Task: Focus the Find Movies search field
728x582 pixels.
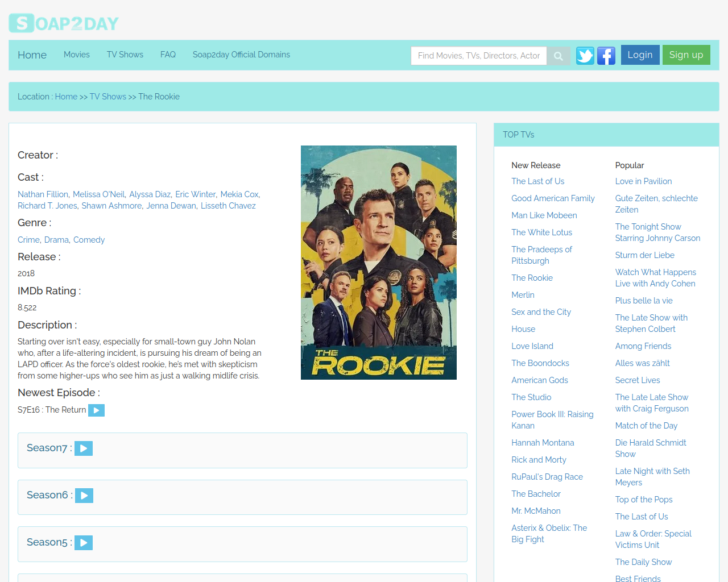Action: (479, 56)
